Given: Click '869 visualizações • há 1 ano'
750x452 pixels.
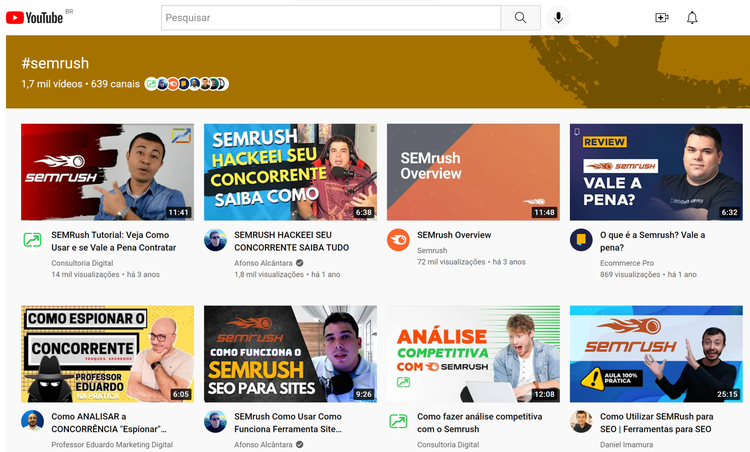Looking at the screenshot, I should (648, 275).
